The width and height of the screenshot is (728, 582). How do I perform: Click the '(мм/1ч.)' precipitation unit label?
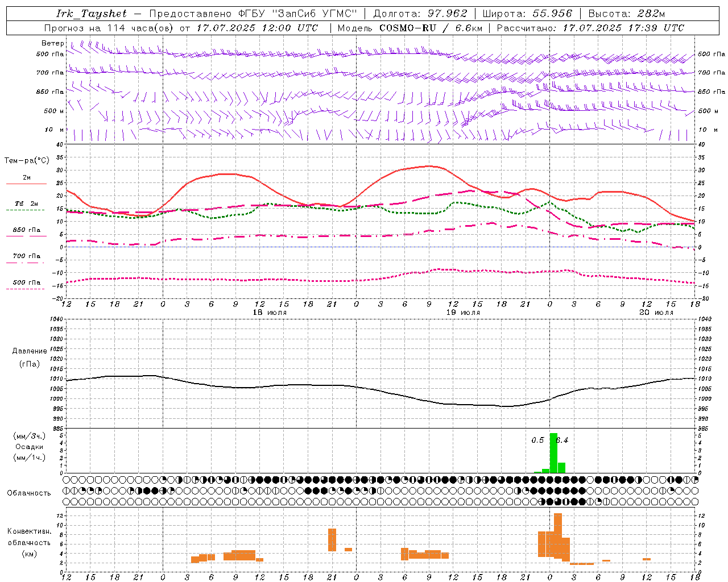[x=30, y=458]
